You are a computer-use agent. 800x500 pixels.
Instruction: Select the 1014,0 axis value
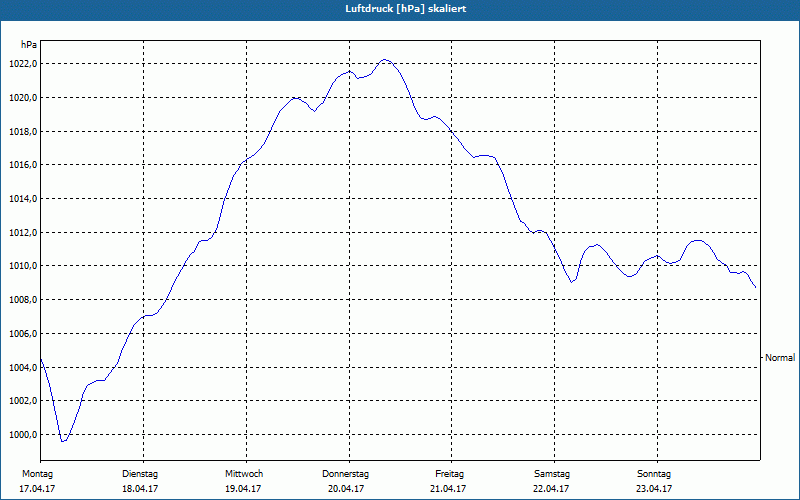23,198
